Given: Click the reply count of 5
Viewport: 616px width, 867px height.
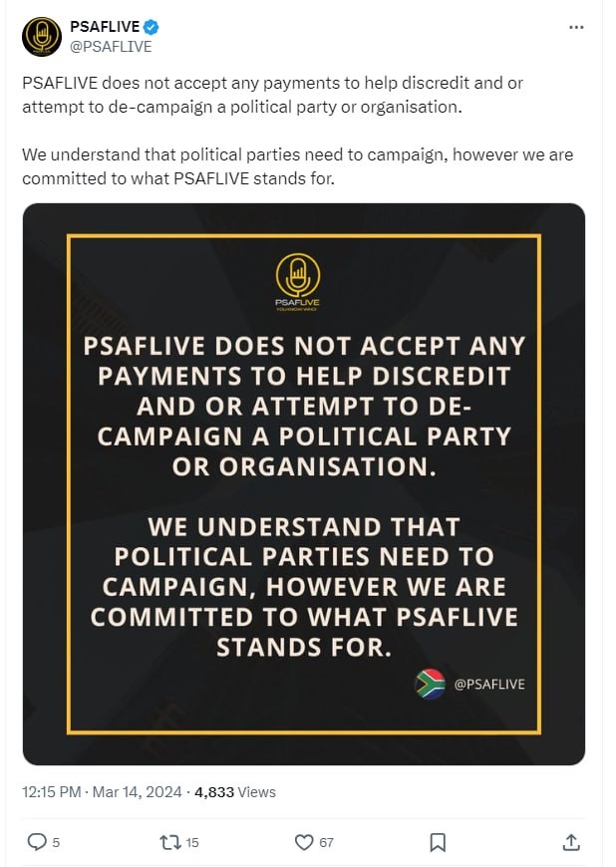Looking at the screenshot, I should pyautogui.click(x=56, y=843).
